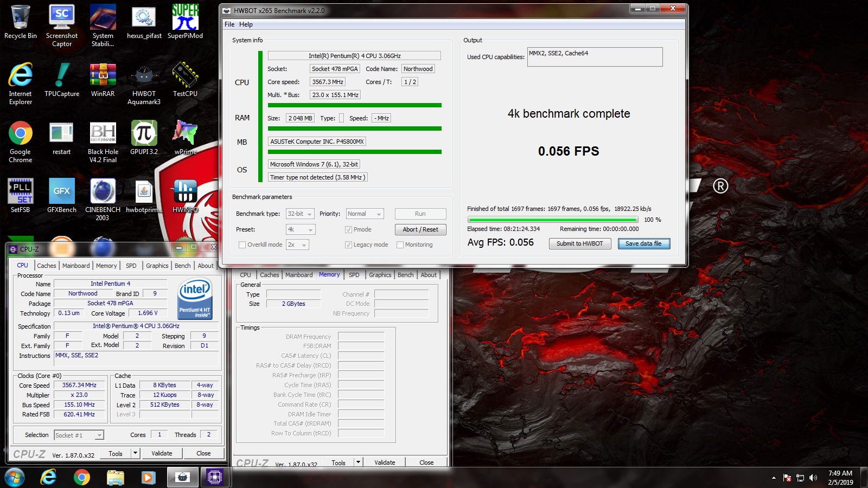Open HWBOT Aquamark3 desktop icon
Screen dimensions: 868x488
[144, 84]
